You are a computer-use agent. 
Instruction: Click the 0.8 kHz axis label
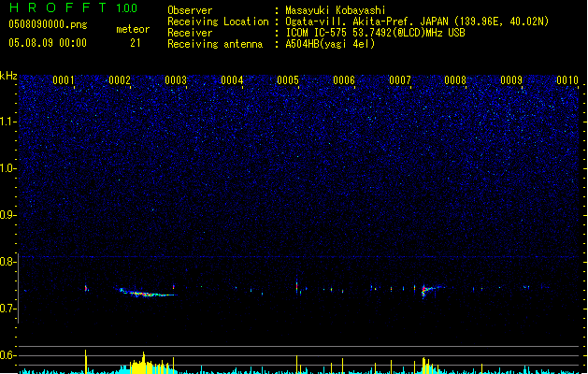(7, 262)
